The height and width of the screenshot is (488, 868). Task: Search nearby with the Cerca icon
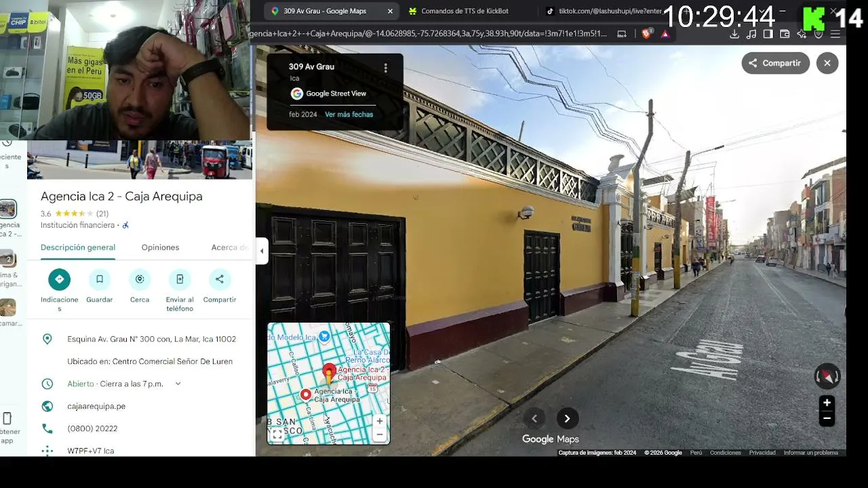click(x=140, y=279)
